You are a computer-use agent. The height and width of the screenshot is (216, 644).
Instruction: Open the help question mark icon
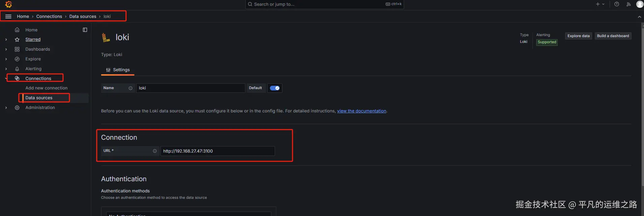click(x=617, y=4)
